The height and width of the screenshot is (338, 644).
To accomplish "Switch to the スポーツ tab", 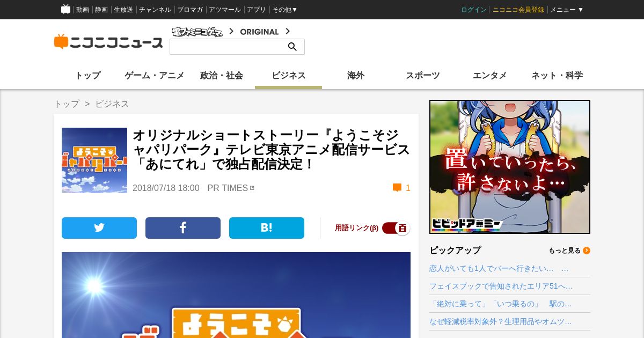I will (423, 76).
